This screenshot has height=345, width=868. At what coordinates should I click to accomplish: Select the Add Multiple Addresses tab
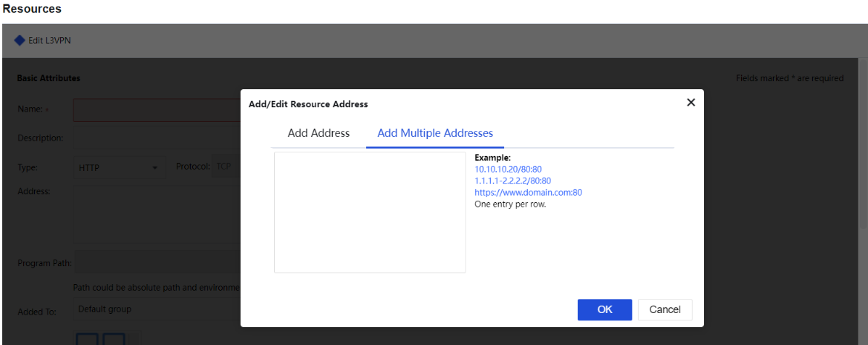pos(435,133)
